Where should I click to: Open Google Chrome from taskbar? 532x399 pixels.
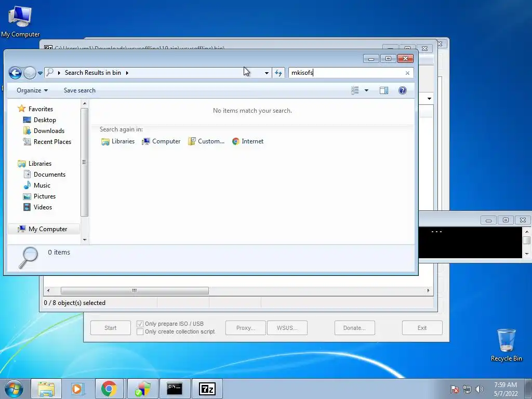[x=109, y=389]
